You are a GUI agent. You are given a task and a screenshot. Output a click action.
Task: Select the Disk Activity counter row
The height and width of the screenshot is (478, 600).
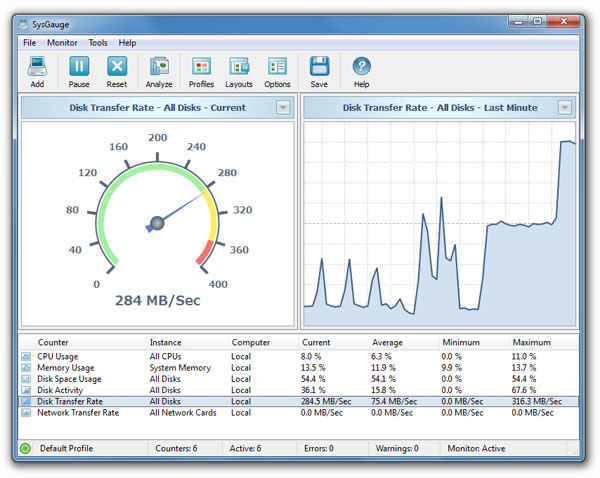[x=298, y=390]
